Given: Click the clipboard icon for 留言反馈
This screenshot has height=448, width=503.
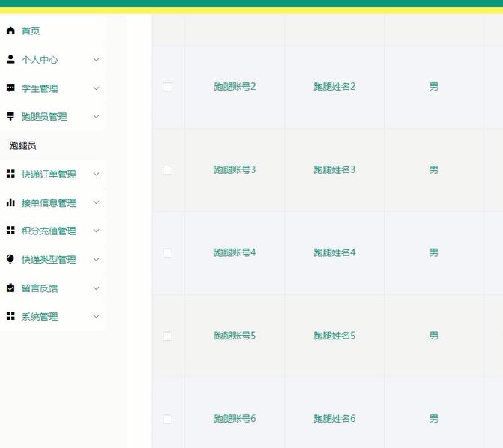Looking at the screenshot, I should point(10,288).
